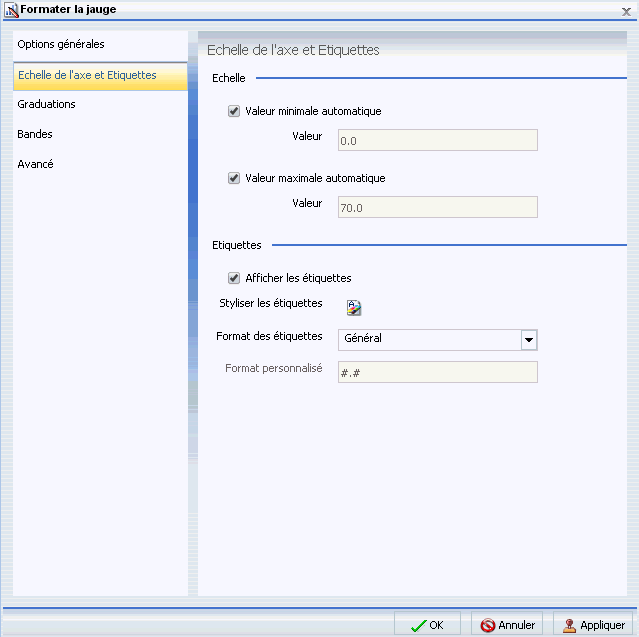The image size is (639, 637).
Task: Uncheck Valeur minimale automatique
Action: tap(234, 111)
